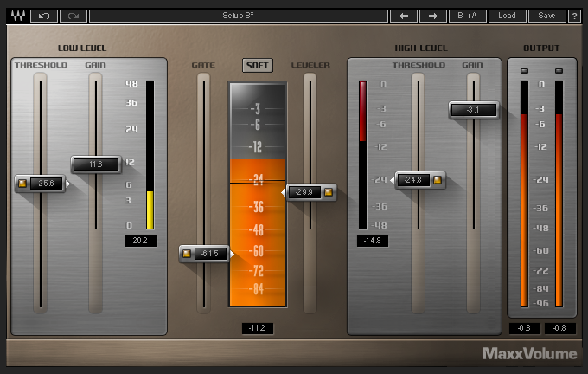Toggle the Leveler on/off LED button

pos(328,192)
